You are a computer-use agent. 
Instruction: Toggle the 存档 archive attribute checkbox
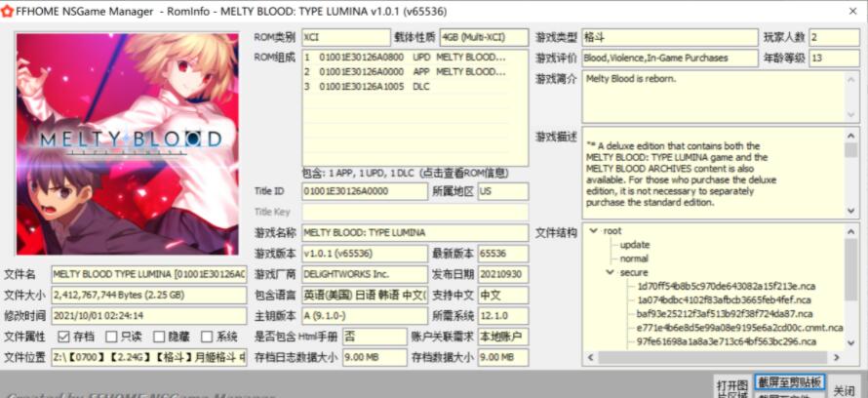[x=63, y=337]
